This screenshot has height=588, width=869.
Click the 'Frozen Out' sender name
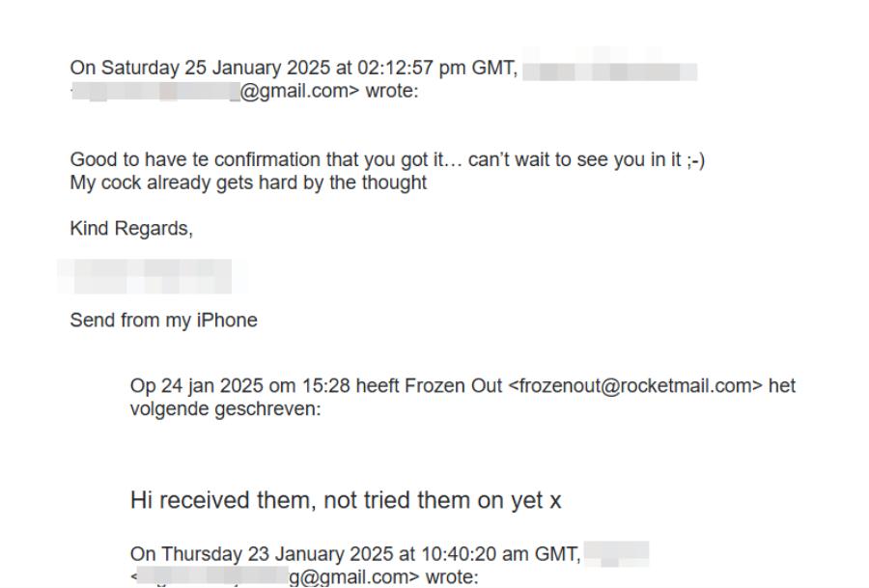coord(454,385)
